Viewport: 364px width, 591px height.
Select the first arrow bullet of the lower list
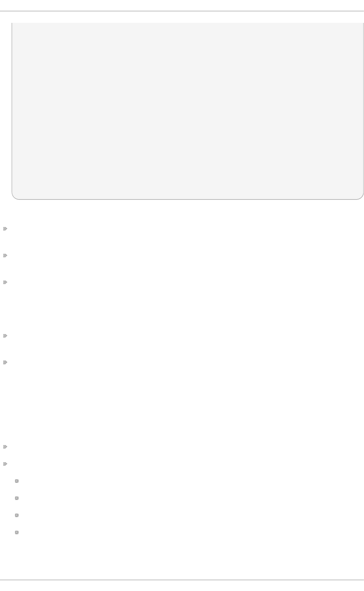click(x=5, y=446)
